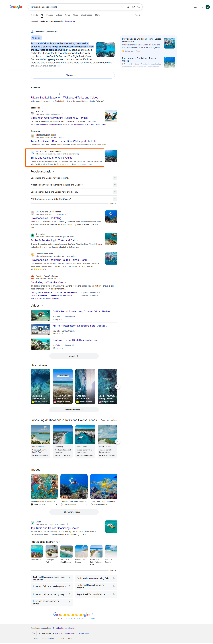Advance the snorkeling destinations carousel arrow
This screenshot has height=644, width=213.
click(x=117, y=442)
